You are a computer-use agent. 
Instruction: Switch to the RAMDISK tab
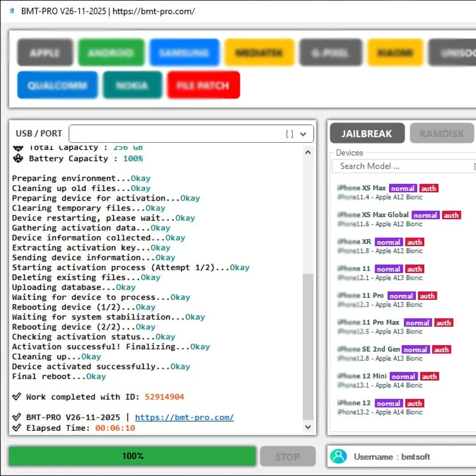441,133
